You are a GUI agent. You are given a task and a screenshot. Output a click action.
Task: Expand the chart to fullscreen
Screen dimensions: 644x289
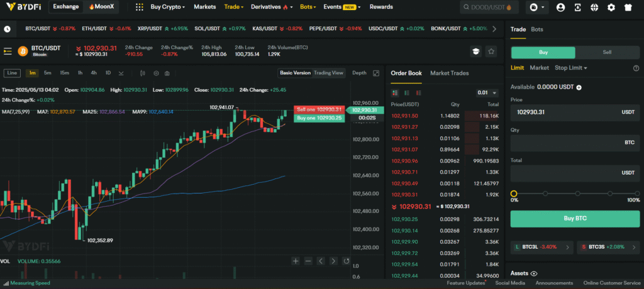pyautogui.click(x=376, y=73)
